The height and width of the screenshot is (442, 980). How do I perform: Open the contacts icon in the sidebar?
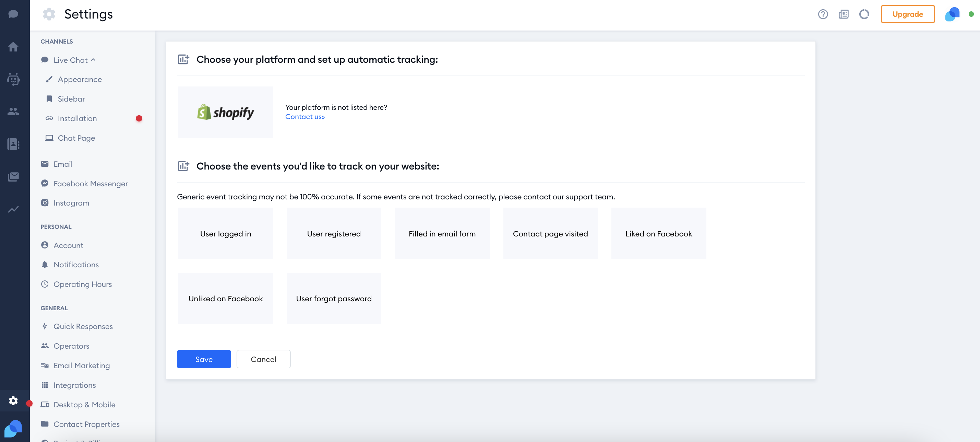13,111
